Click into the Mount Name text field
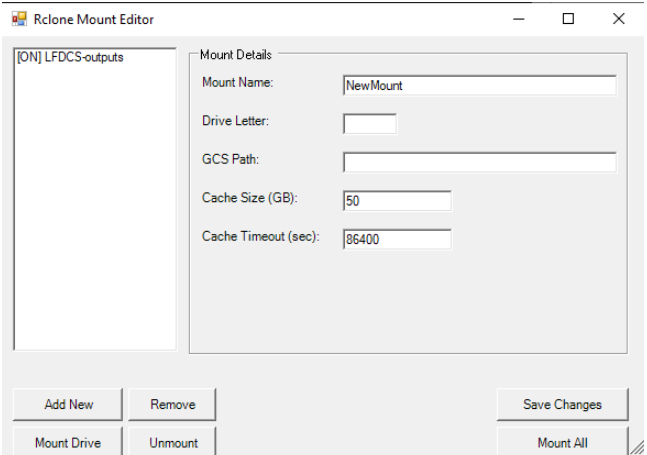647x455 pixels. pos(479,86)
